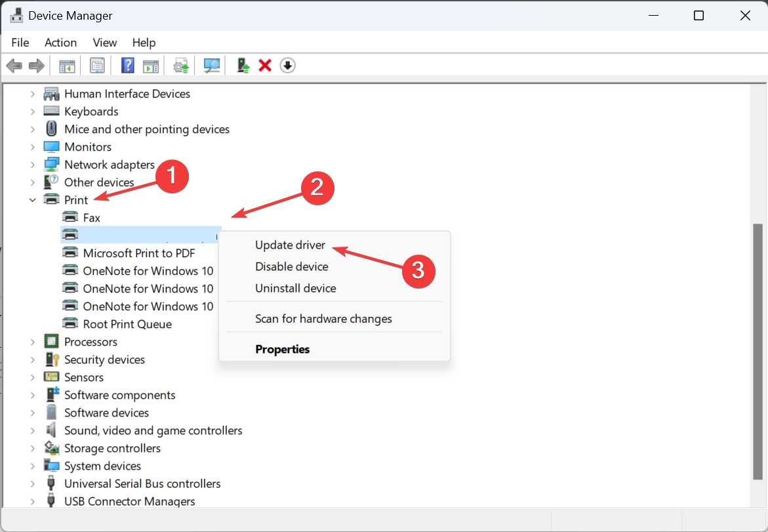This screenshot has width=768, height=532.
Task: Open the File menu
Action: click(20, 43)
